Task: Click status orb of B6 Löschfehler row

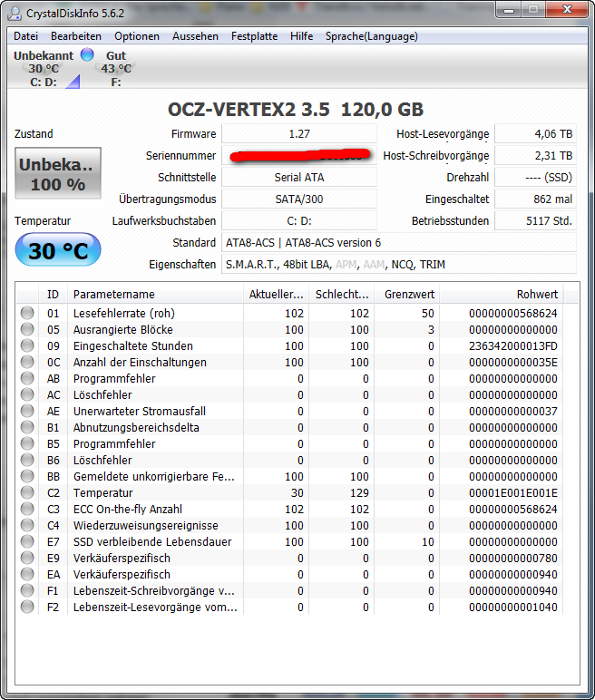Action: coord(27,460)
